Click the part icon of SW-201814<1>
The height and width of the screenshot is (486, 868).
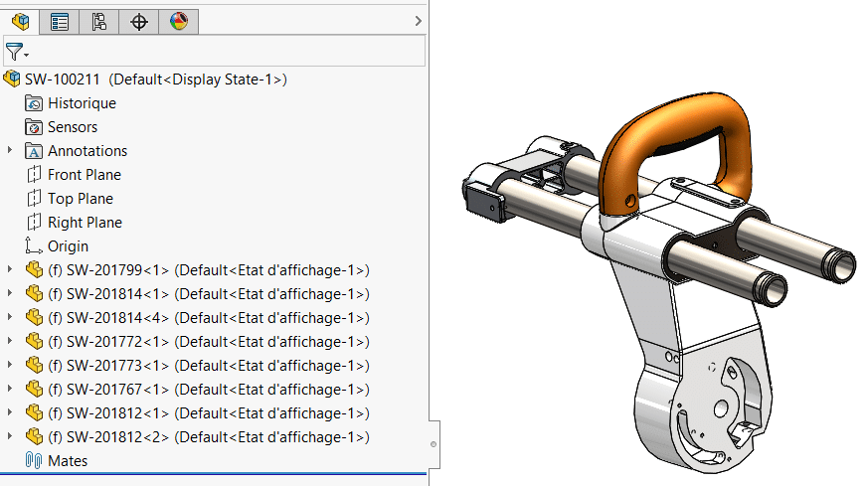[35, 293]
